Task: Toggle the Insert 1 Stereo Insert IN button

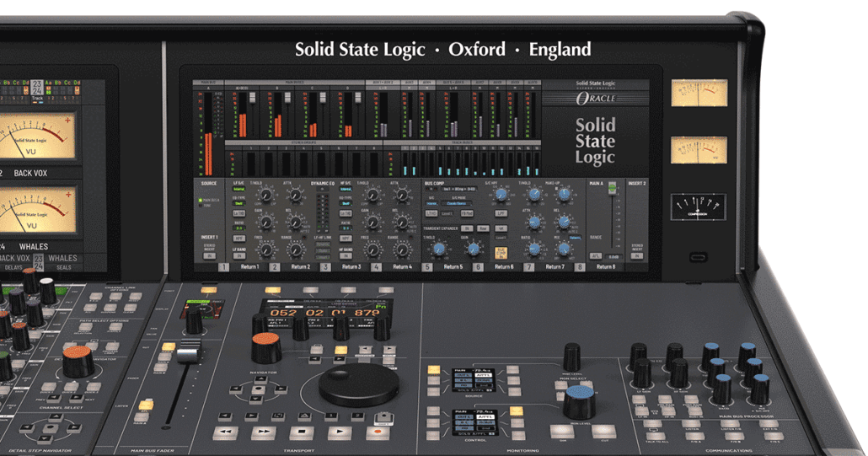Action: point(210,255)
